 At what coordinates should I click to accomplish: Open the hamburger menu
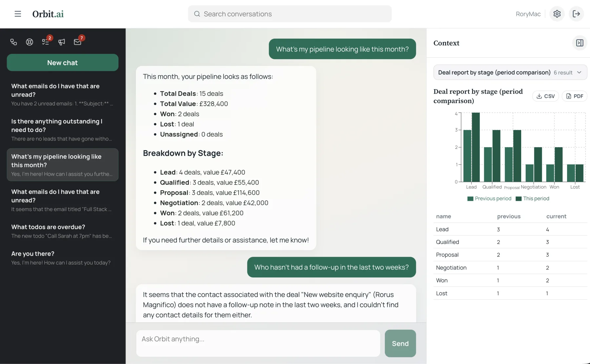click(18, 14)
